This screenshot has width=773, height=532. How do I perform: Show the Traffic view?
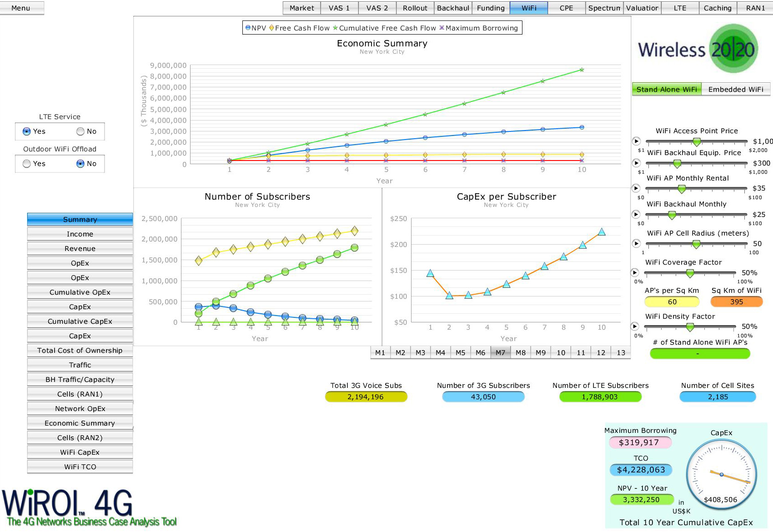(80, 365)
